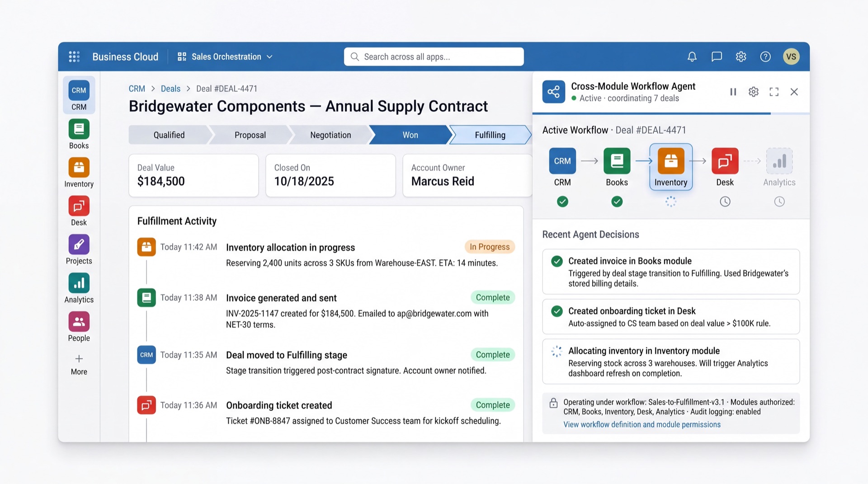The width and height of the screenshot is (868, 484).
Task: Close the Workflow Agent panel
Action: 794,92
